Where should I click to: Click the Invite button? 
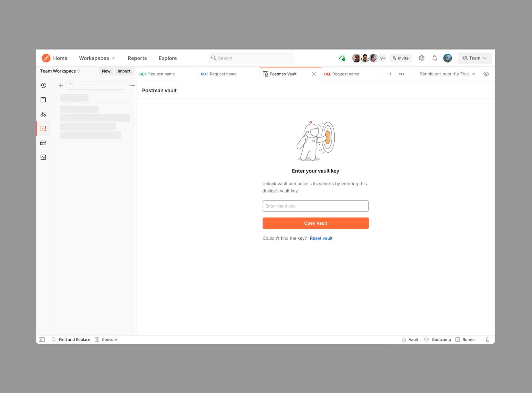coord(400,58)
